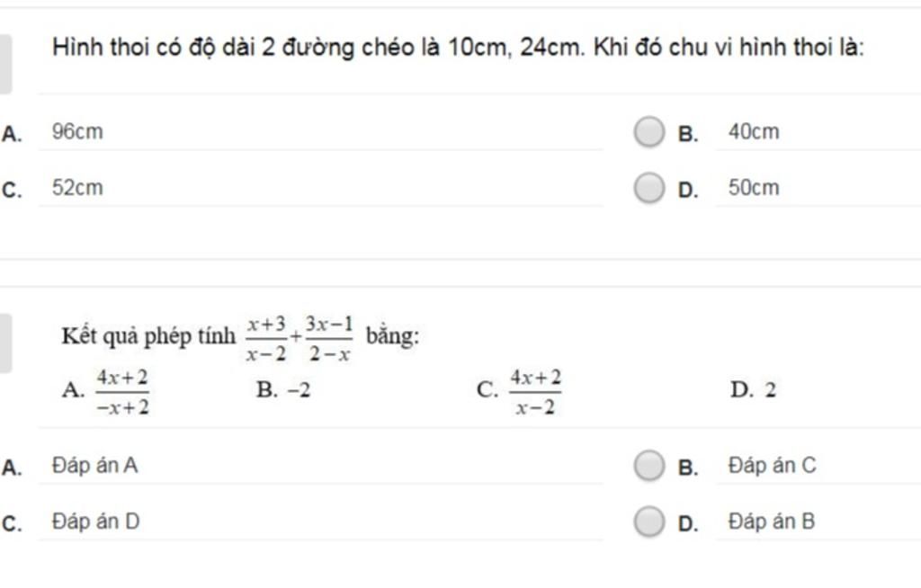The height and width of the screenshot is (588, 921).
Task: Select the radio button for 40cm
Action: 648,133
